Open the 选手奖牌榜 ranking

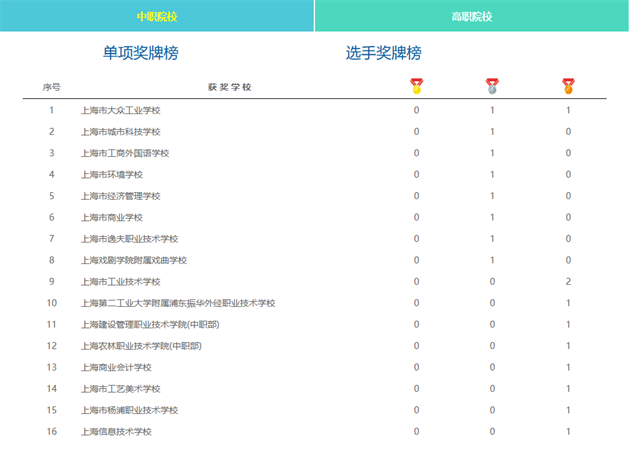coord(384,53)
